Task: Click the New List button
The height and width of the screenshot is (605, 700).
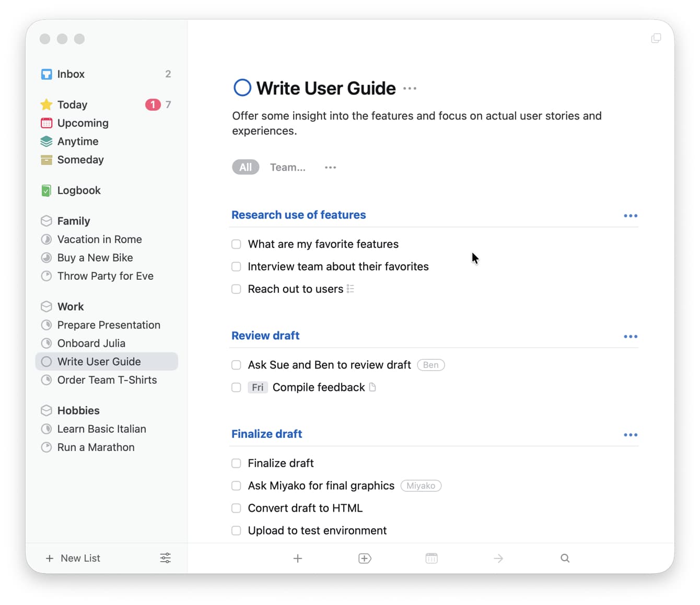Action: 73,558
